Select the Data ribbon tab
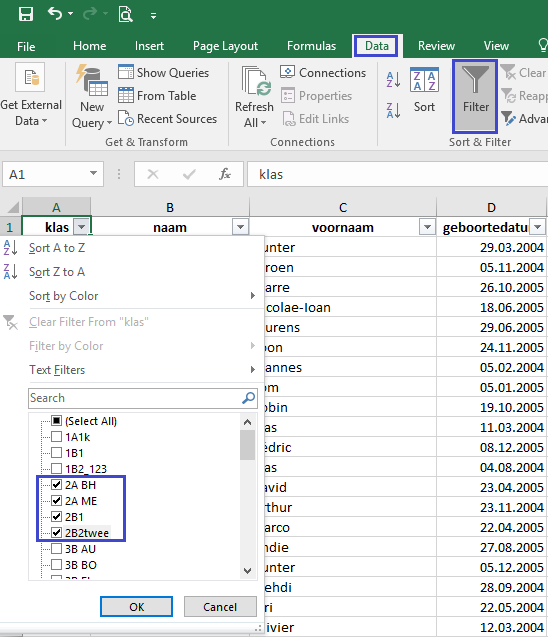The width and height of the screenshot is (548, 637). [377, 46]
